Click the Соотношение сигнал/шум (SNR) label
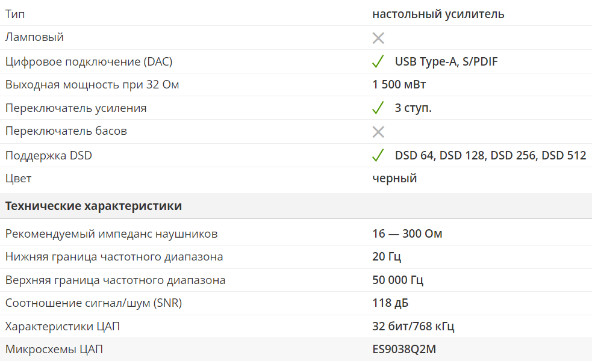592x364 pixels. pos(93,303)
